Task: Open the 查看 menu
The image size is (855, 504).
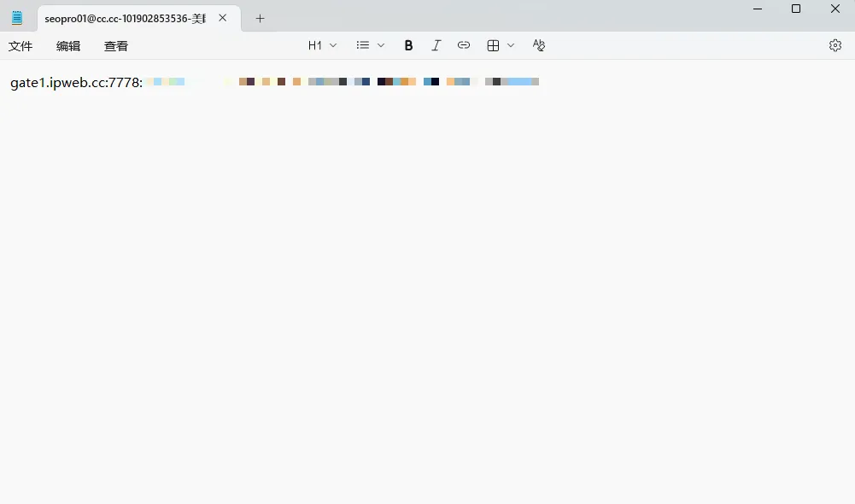Action: click(x=116, y=46)
